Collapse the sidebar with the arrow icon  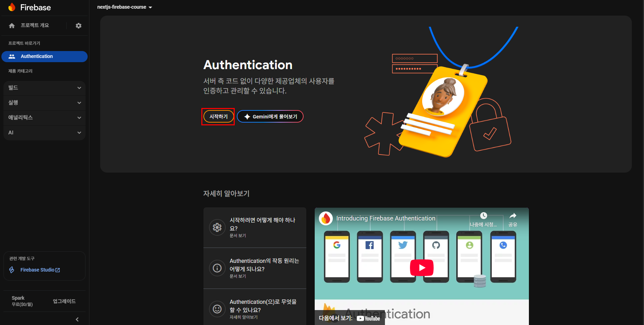(x=77, y=319)
